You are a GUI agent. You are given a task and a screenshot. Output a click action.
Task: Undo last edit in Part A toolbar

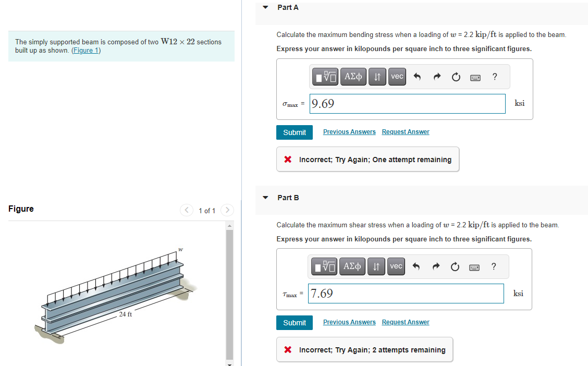tap(417, 77)
